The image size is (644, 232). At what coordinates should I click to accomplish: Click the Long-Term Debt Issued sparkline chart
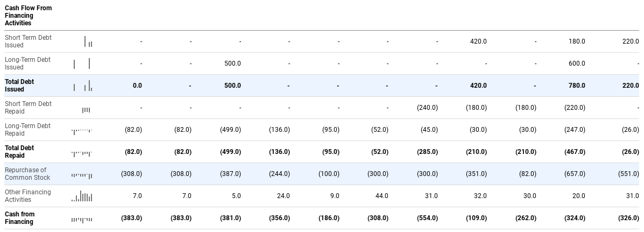point(82,64)
